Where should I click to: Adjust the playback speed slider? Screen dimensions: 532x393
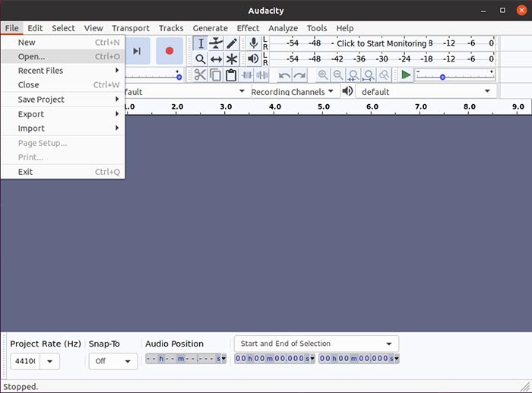tap(442, 77)
